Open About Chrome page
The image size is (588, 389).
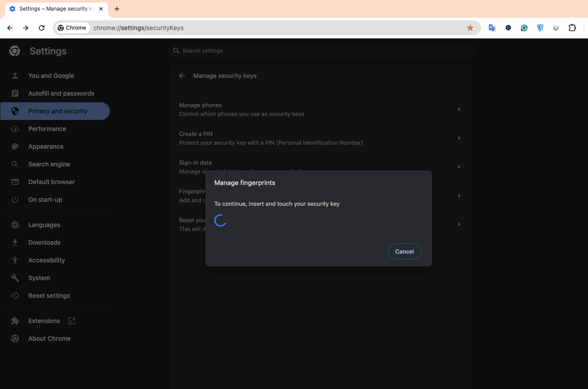pos(49,339)
